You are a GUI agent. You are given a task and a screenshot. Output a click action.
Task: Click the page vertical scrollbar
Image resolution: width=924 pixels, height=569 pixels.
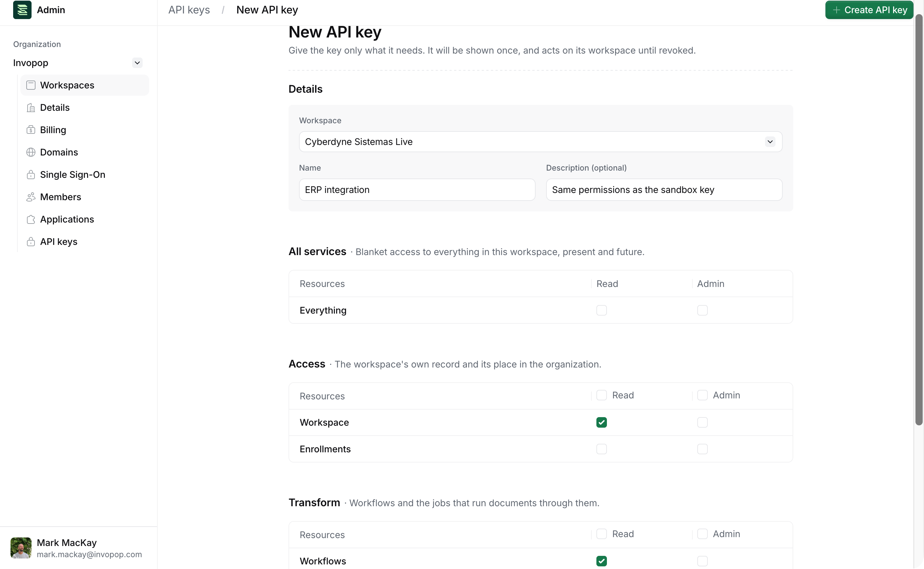[x=919, y=220]
